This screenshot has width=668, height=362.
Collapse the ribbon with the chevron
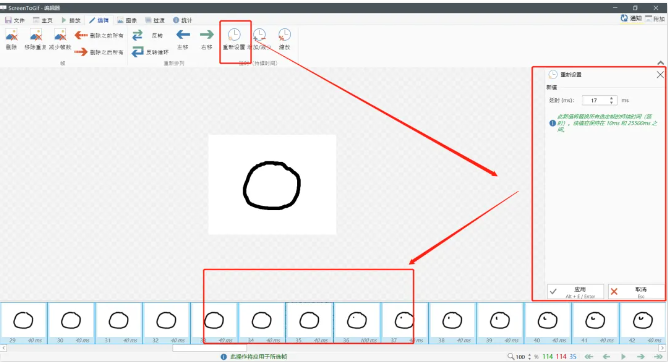point(660,63)
